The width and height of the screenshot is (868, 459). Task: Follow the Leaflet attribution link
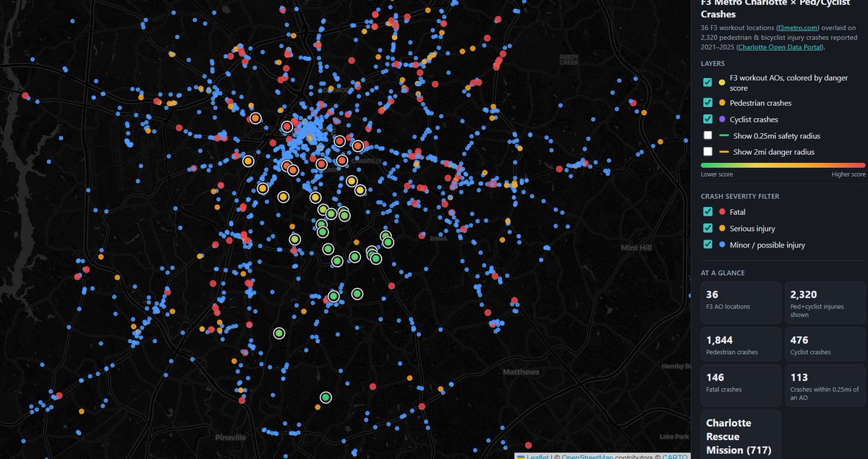536,455
